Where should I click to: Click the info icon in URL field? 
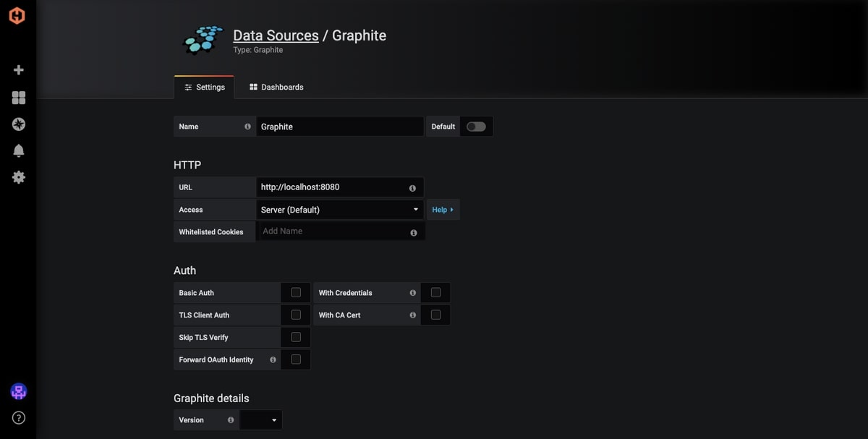(412, 188)
